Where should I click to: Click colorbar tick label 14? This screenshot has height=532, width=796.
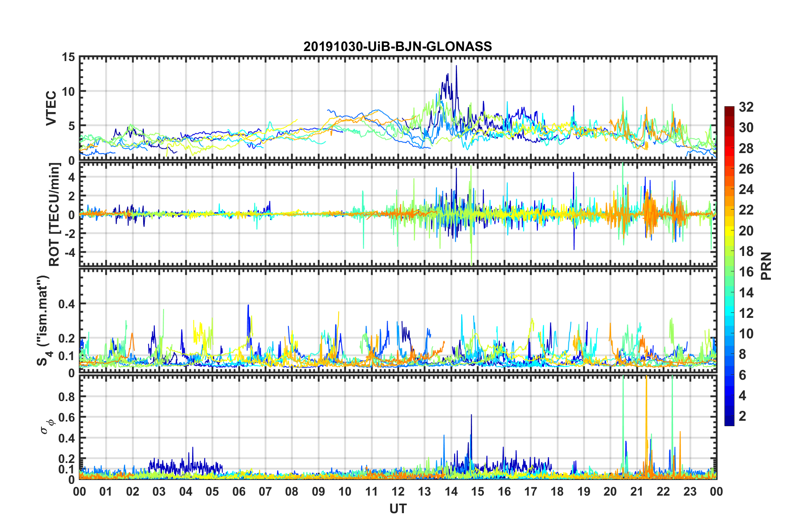pos(746,293)
